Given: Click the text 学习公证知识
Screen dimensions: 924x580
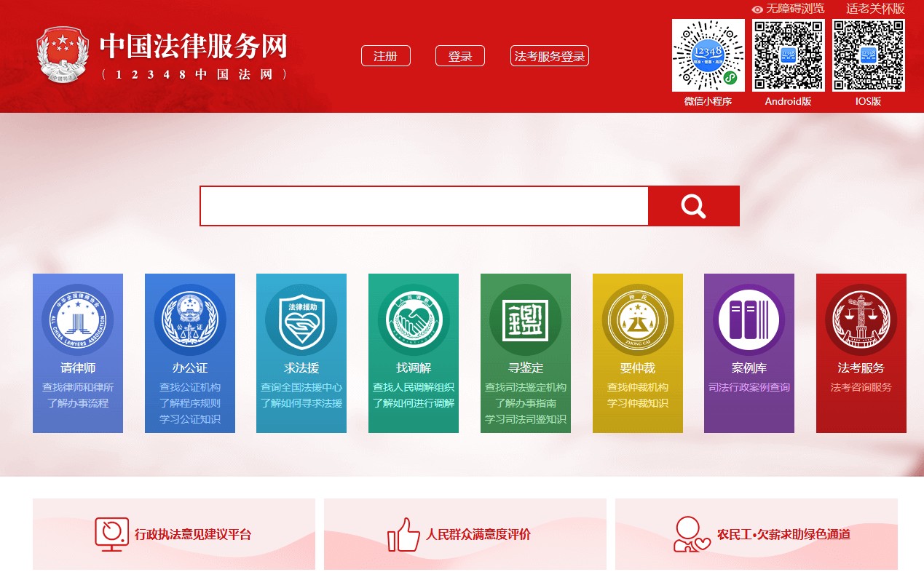Looking at the screenshot, I should [190, 419].
